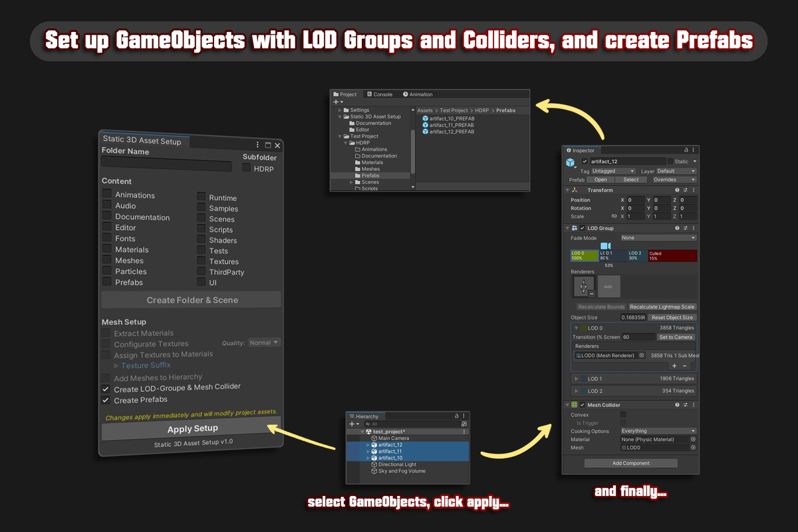The height and width of the screenshot is (532, 798).
Task: Click the LOD Group help question mark icon
Action: click(x=678, y=227)
